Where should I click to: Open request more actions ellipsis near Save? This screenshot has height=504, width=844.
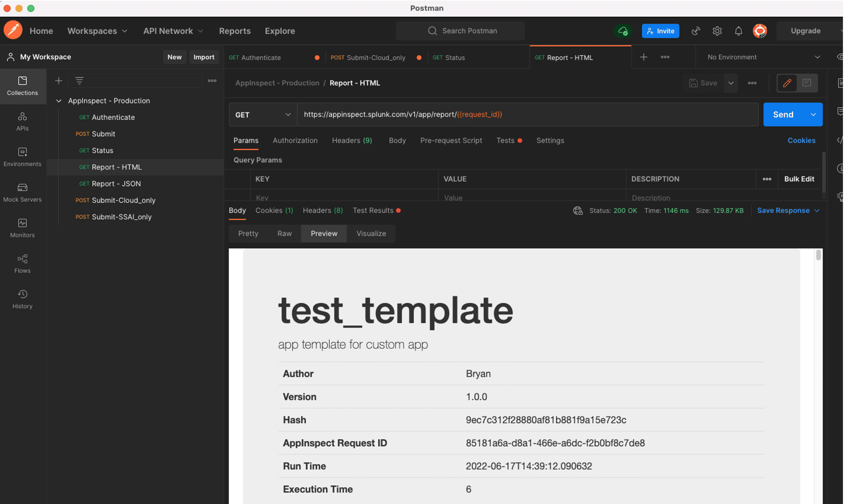[x=752, y=83]
